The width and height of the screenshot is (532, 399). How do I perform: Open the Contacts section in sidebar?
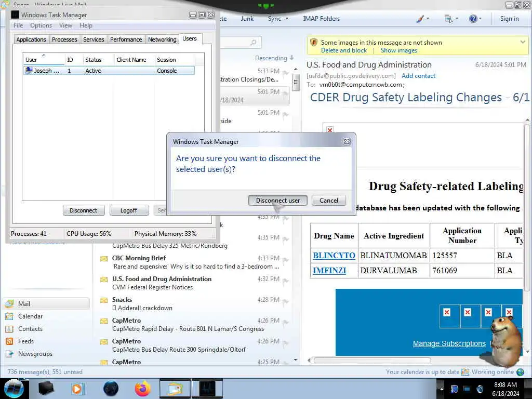pyautogui.click(x=47, y=329)
